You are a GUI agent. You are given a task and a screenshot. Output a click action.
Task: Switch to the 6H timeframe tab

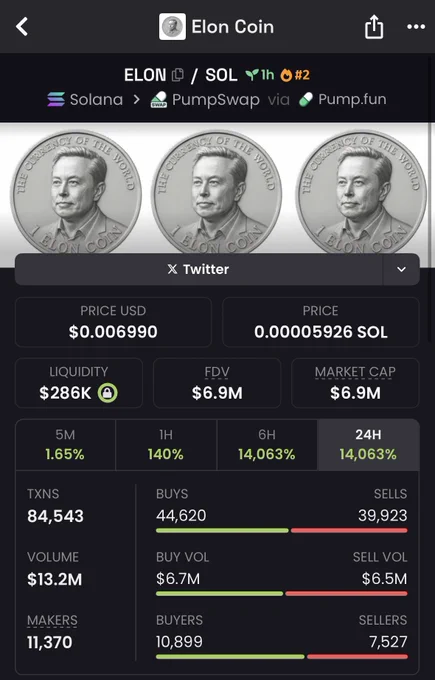(x=267, y=445)
